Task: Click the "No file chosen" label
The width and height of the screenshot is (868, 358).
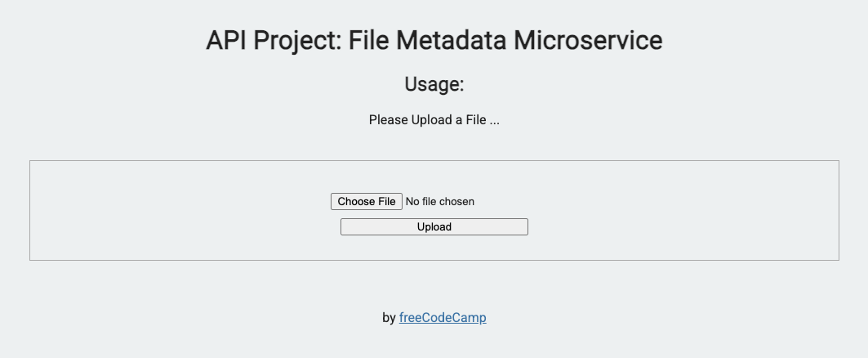Action: (439, 202)
